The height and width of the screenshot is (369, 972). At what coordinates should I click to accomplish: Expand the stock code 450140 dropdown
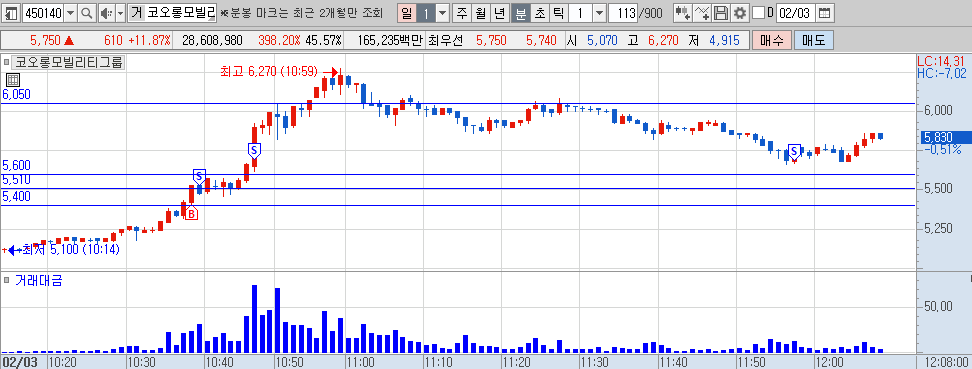coord(71,12)
